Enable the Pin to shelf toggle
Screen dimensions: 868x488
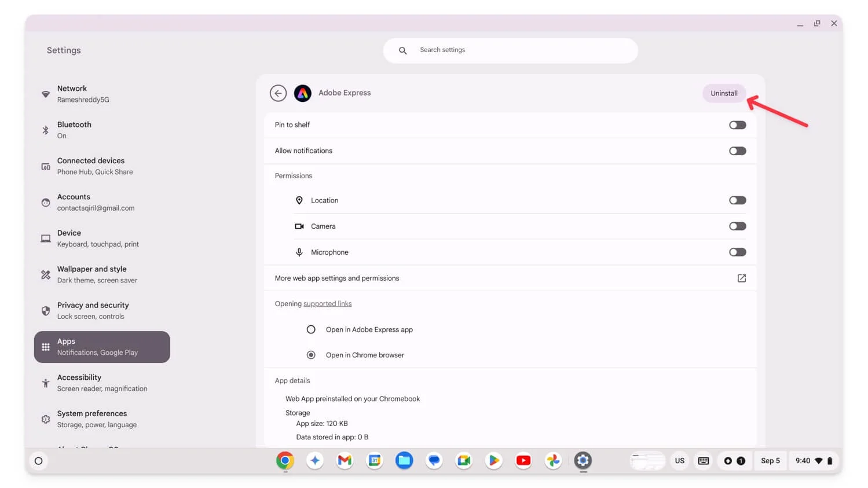737,125
